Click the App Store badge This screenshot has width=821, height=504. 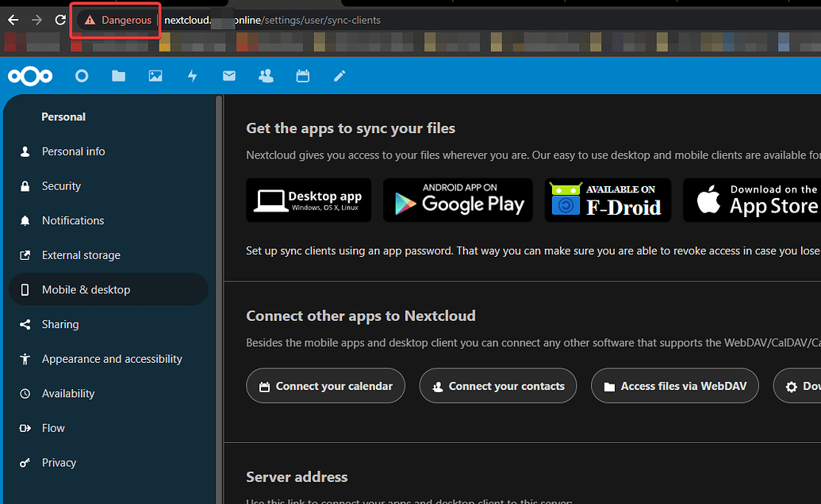752,200
